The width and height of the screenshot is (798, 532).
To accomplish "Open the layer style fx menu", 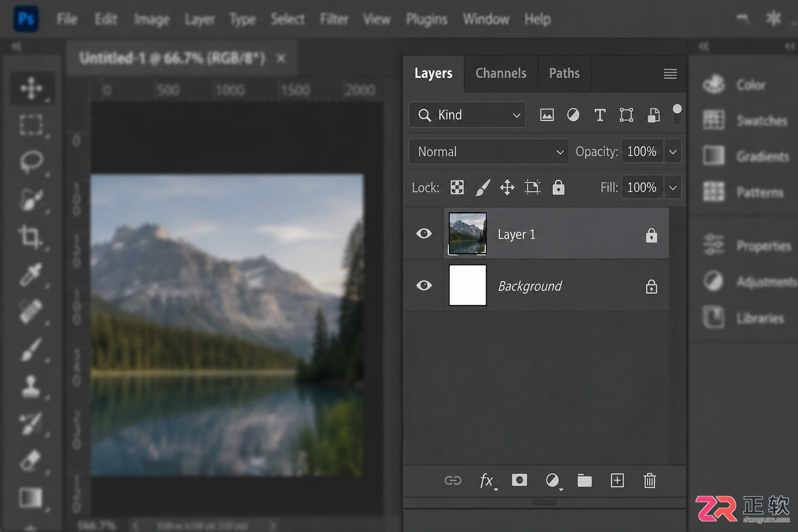I will point(488,480).
